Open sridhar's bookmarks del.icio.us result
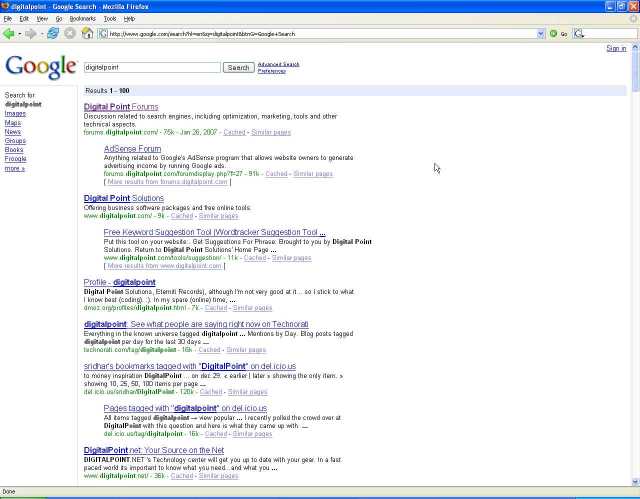This screenshot has height=499, width=640. coord(190,366)
